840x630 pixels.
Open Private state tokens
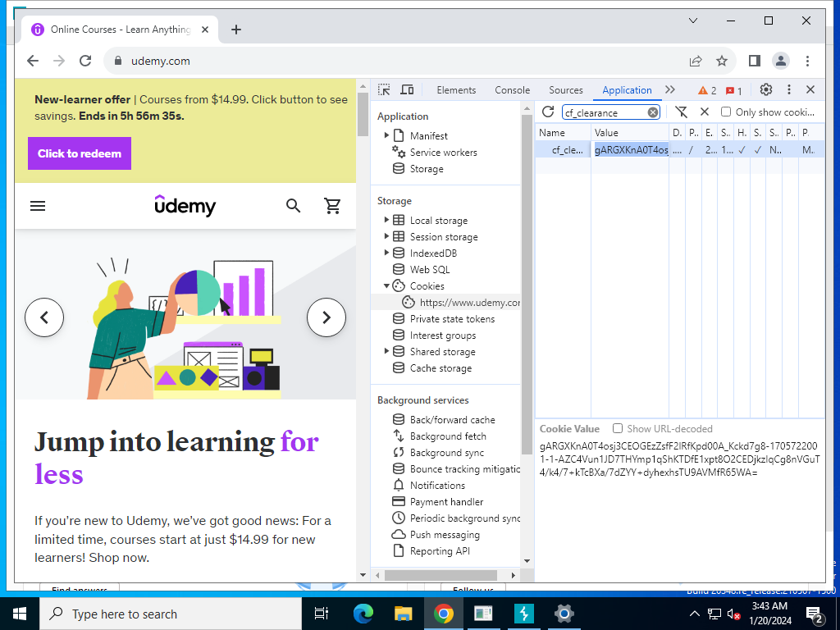452,319
